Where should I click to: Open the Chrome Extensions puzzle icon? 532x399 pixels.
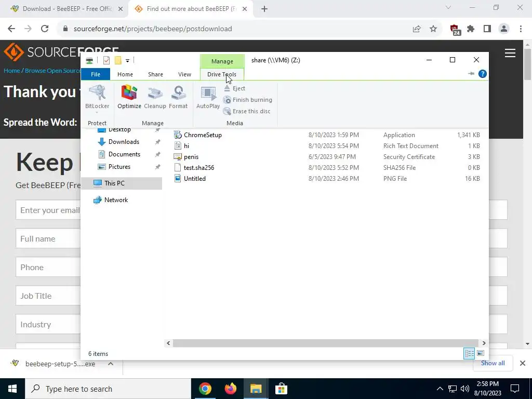click(x=471, y=29)
